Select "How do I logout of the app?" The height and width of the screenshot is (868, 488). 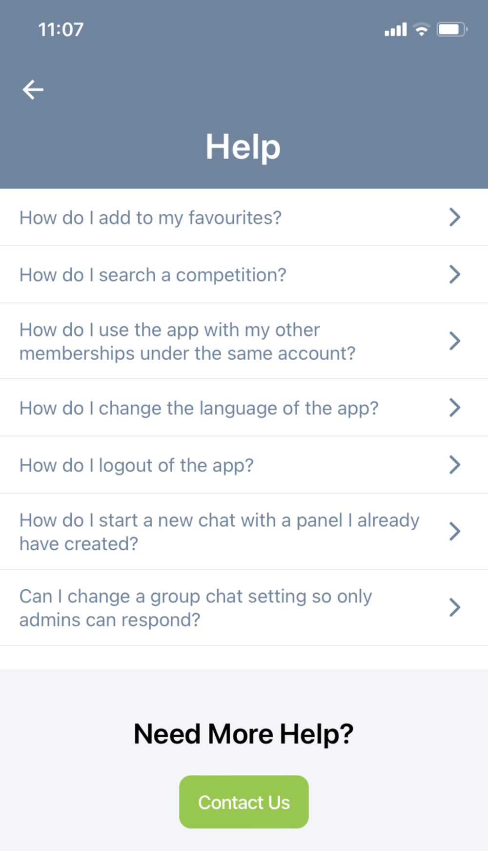coord(136,465)
